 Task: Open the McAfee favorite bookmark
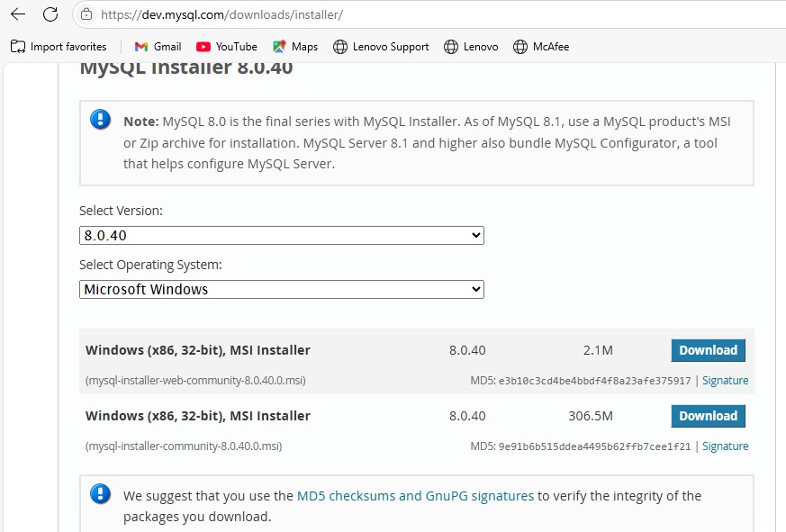point(541,47)
